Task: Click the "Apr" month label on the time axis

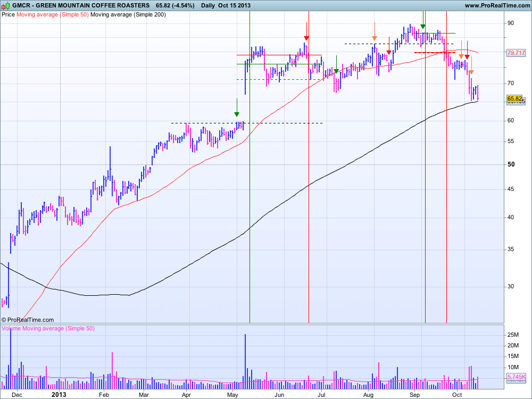Action: (186, 395)
